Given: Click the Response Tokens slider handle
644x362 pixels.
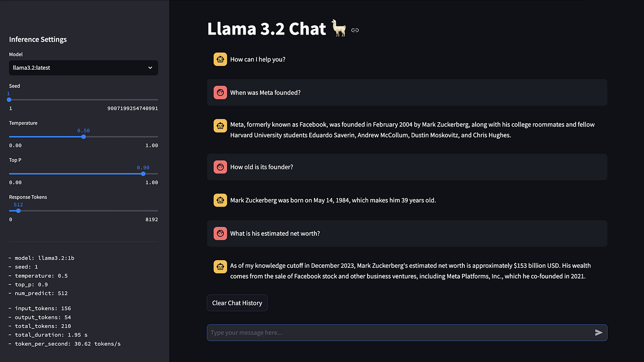Looking at the screenshot, I should [18, 210].
